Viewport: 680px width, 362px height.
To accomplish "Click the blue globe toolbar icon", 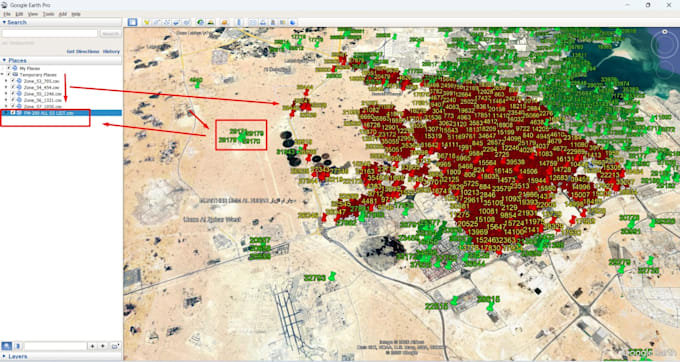I will [x=293, y=22].
